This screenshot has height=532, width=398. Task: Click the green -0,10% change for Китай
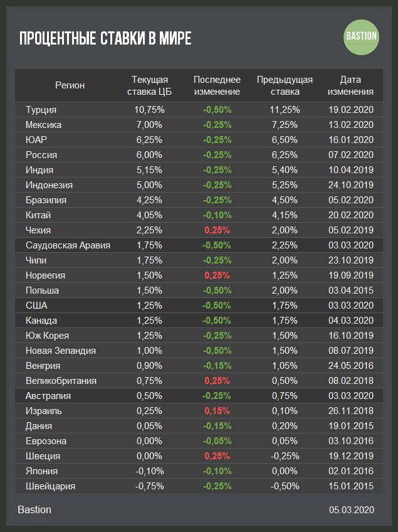click(217, 215)
